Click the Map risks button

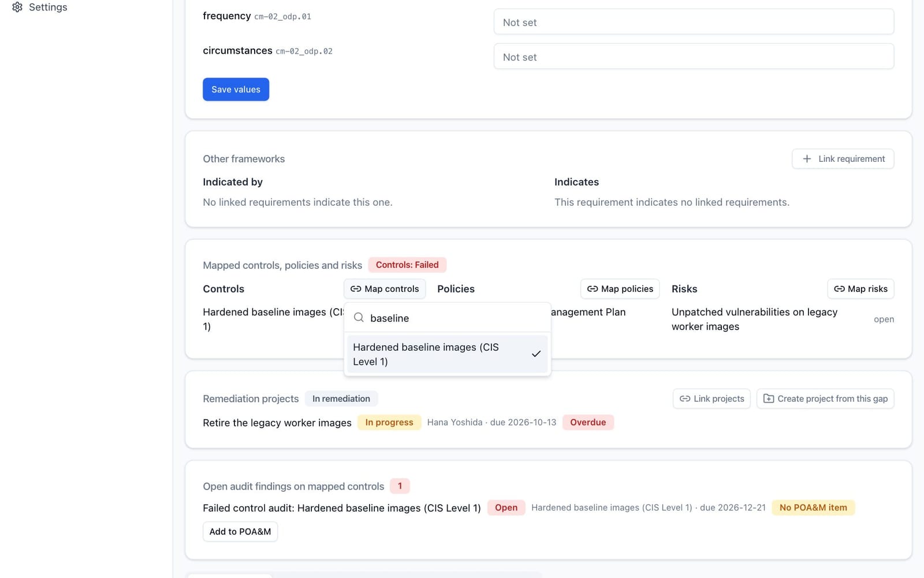[x=860, y=288]
